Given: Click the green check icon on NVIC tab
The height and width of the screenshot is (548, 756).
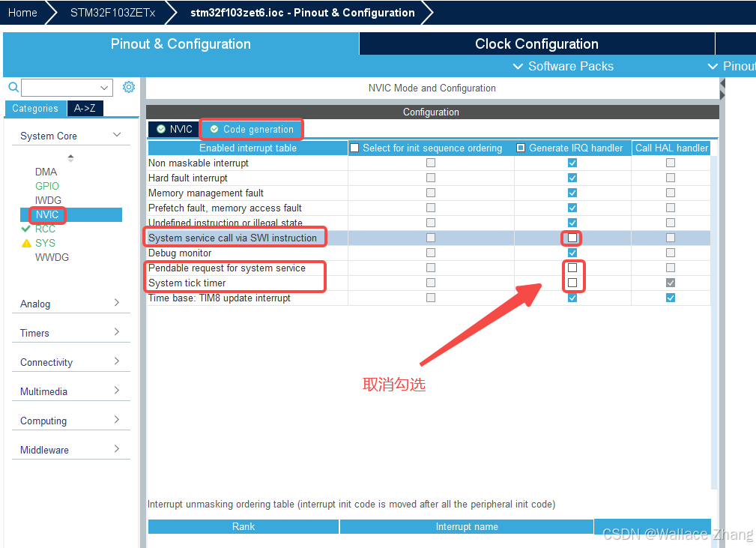Looking at the screenshot, I should pos(162,129).
